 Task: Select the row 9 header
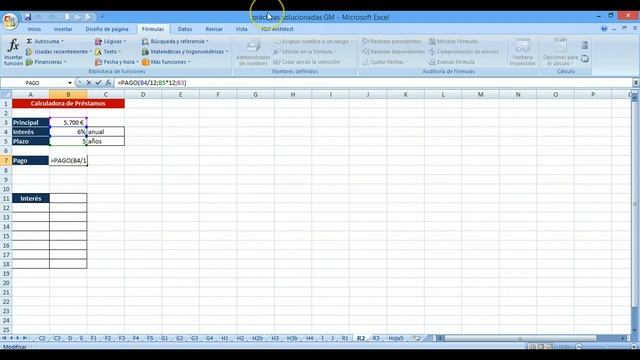[x=6, y=180]
